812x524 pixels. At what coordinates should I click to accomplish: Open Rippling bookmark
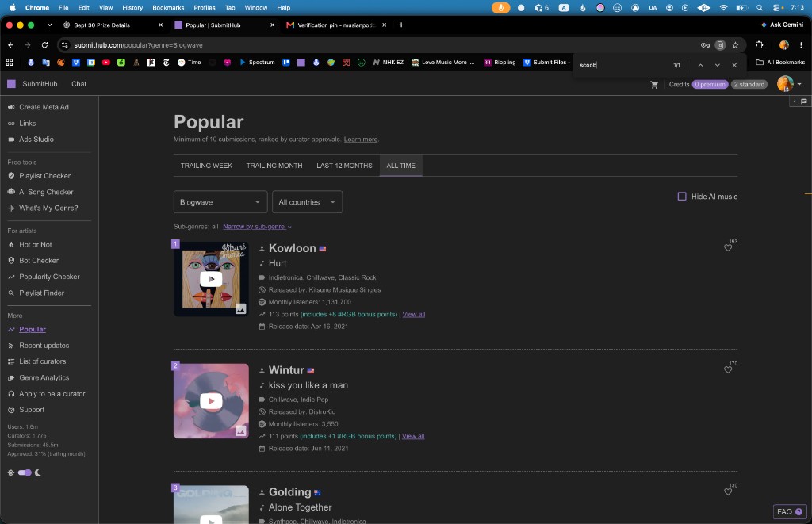point(500,62)
